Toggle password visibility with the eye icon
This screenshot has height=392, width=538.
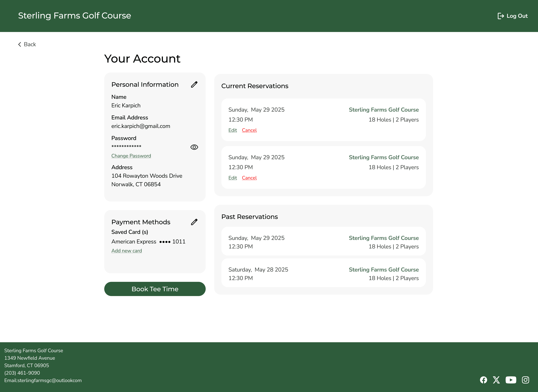[x=194, y=147]
